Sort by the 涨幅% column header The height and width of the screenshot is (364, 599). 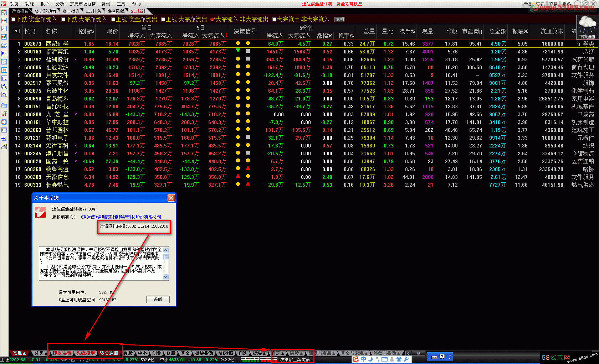[x=86, y=31]
